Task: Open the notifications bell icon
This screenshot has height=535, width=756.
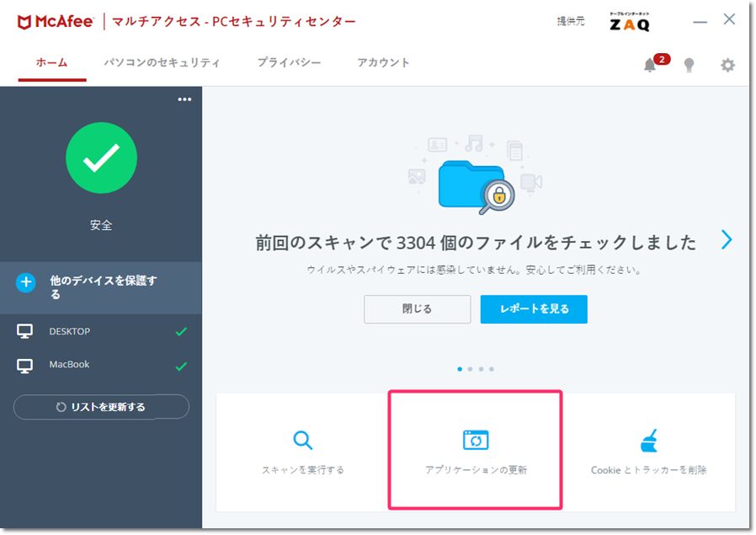Action: point(649,65)
